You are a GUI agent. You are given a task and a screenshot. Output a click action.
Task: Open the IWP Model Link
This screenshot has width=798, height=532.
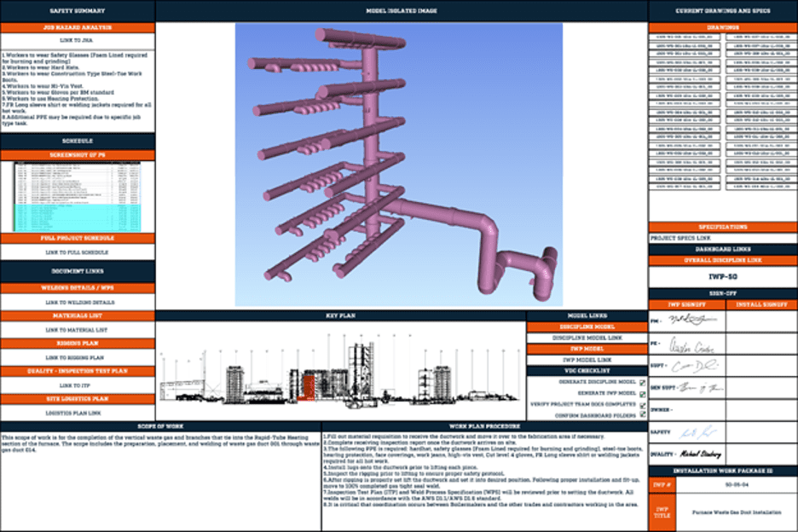(x=587, y=360)
